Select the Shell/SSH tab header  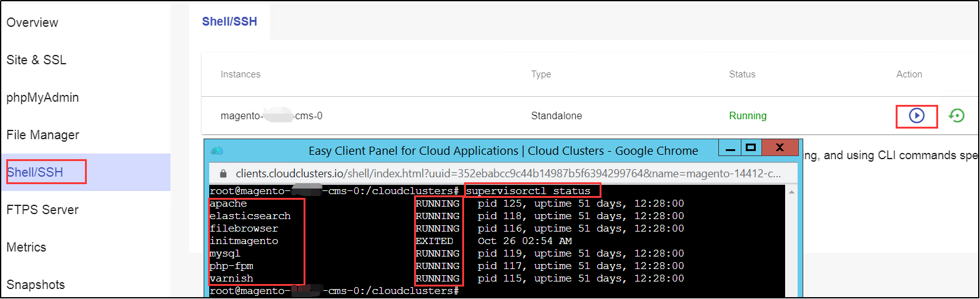click(x=229, y=22)
